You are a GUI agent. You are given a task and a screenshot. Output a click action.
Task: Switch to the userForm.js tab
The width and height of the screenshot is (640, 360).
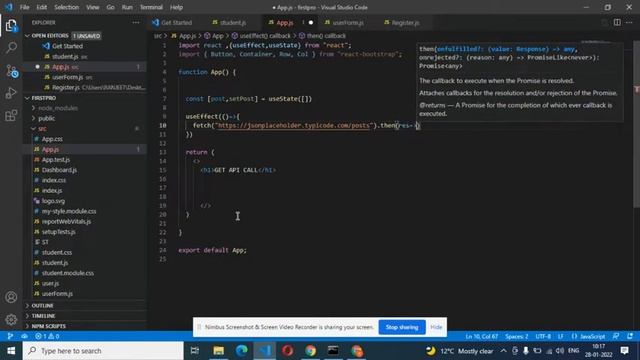348,22
